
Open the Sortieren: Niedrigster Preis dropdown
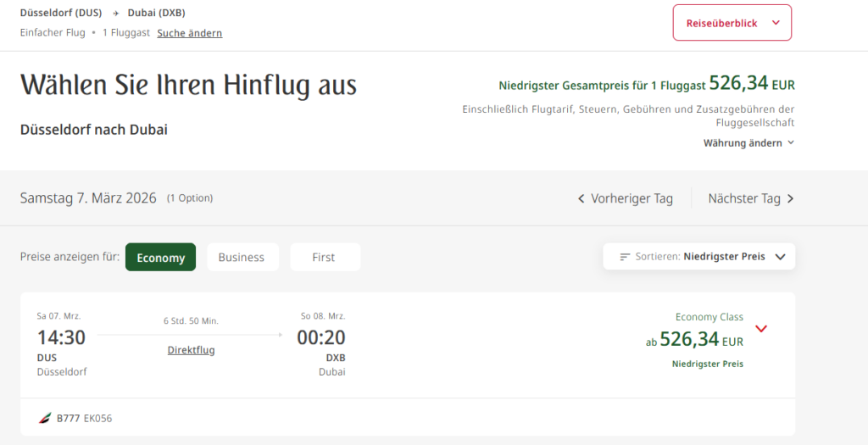699,256
